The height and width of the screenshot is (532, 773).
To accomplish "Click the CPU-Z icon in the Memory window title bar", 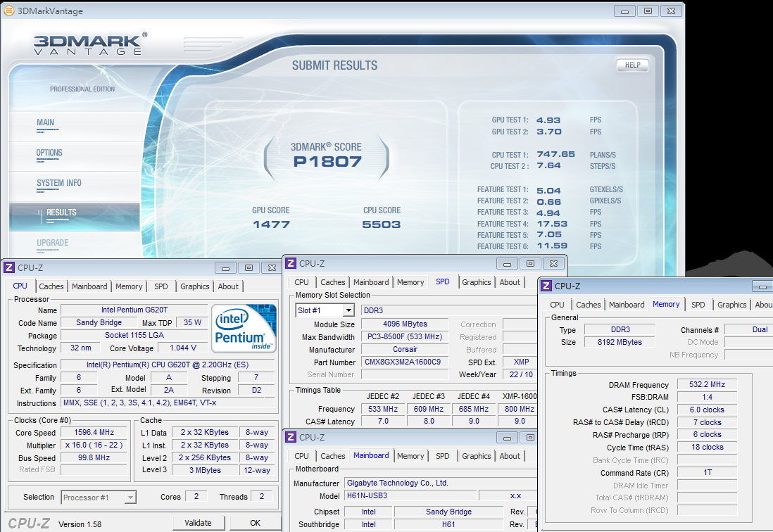I will click(546, 286).
